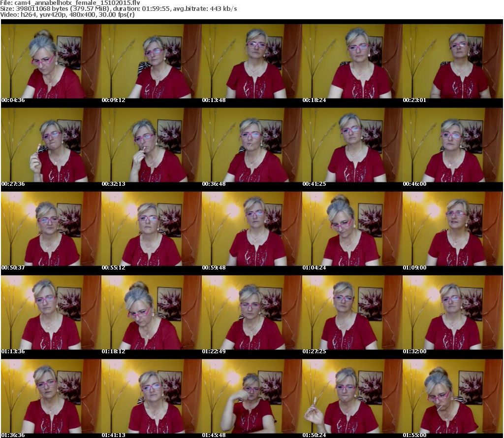The width and height of the screenshot is (504, 438).
Task: Pick the 00:55:12 video frame
Action: pos(152,229)
